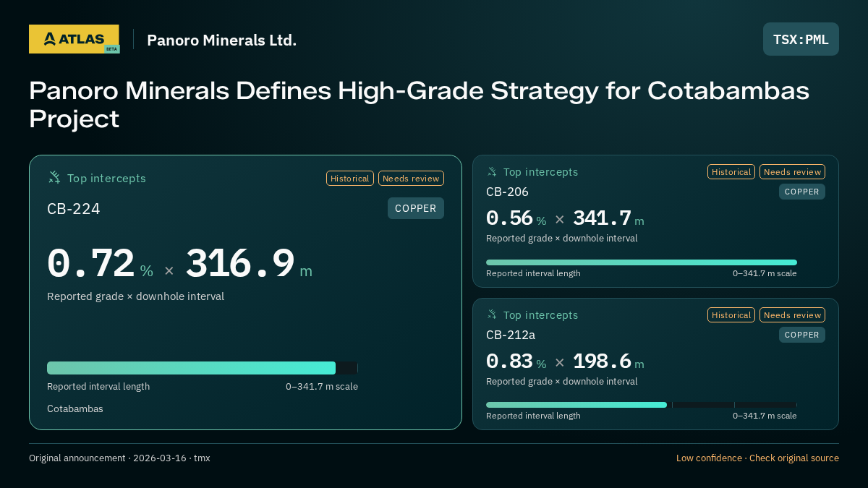Click '0–341.7 m scale' label in CB-212a card

coord(765,416)
